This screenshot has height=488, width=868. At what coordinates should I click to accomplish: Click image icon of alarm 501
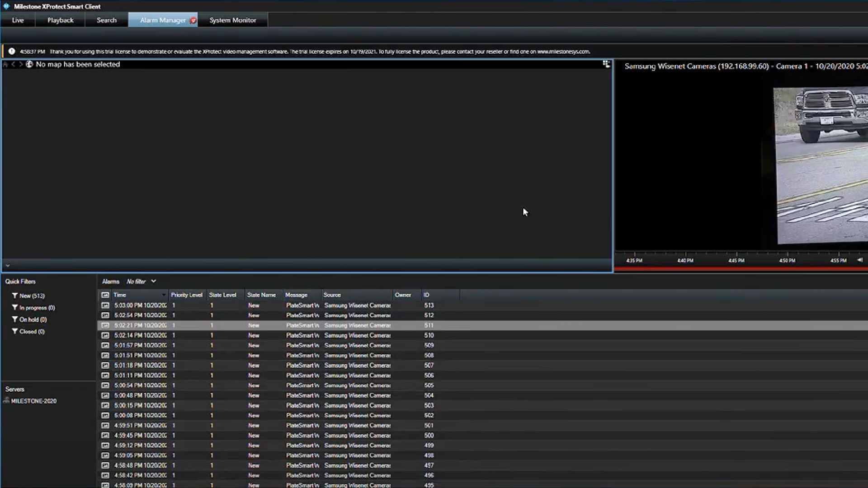pos(105,425)
